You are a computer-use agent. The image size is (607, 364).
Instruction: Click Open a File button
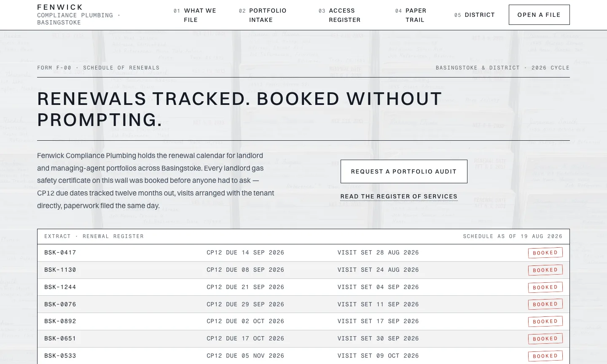click(x=539, y=15)
